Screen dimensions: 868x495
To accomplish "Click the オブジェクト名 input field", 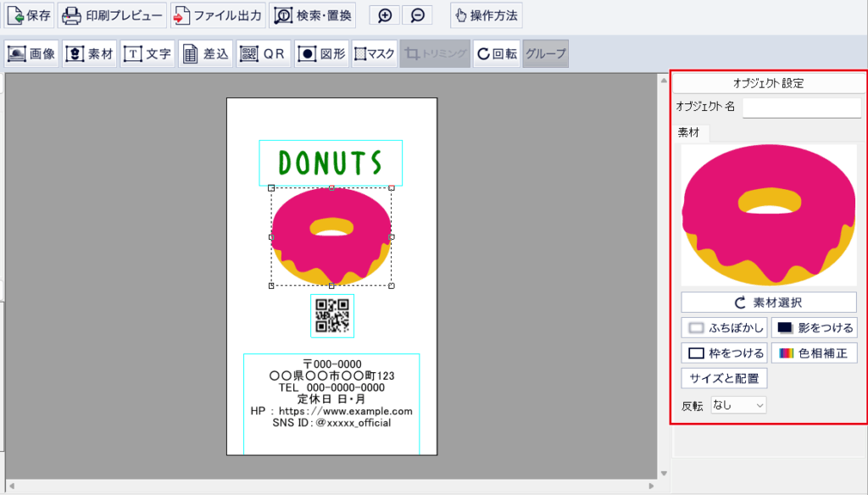I will (x=801, y=108).
